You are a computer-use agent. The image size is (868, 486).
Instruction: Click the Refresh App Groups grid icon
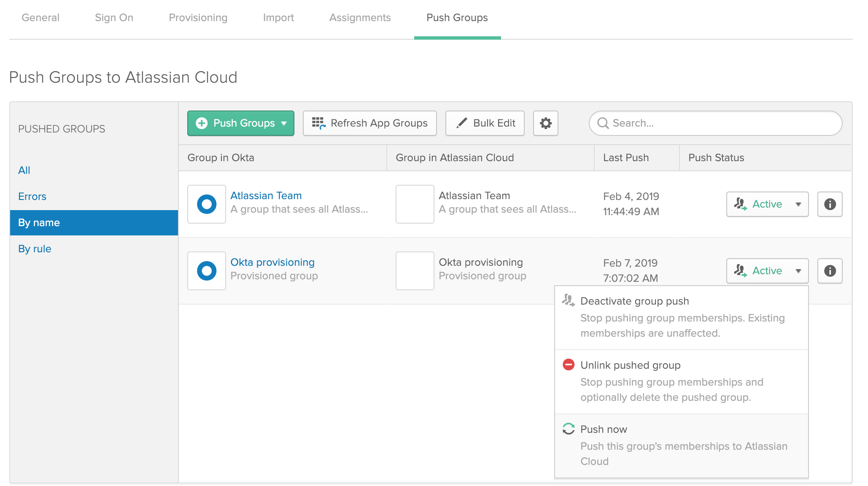tap(318, 123)
